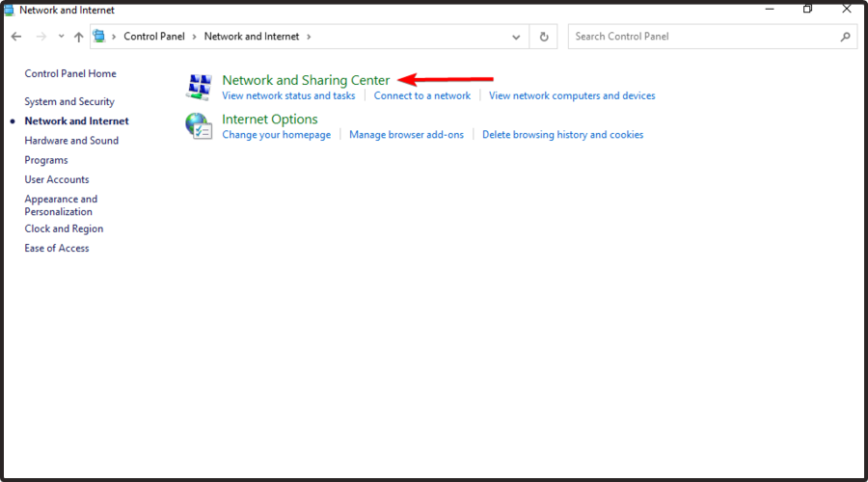Go up one level with Up arrow

(x=79, y=37)
